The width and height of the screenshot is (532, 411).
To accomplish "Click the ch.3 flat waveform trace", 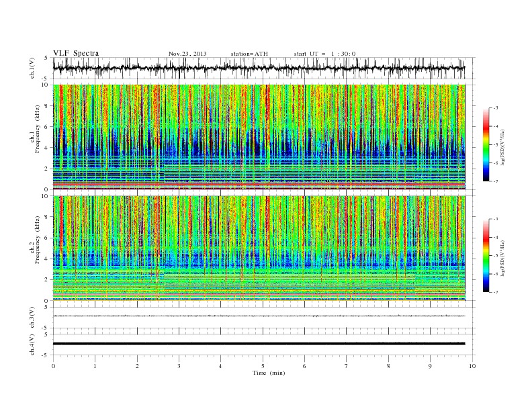I will coord(259,316).
